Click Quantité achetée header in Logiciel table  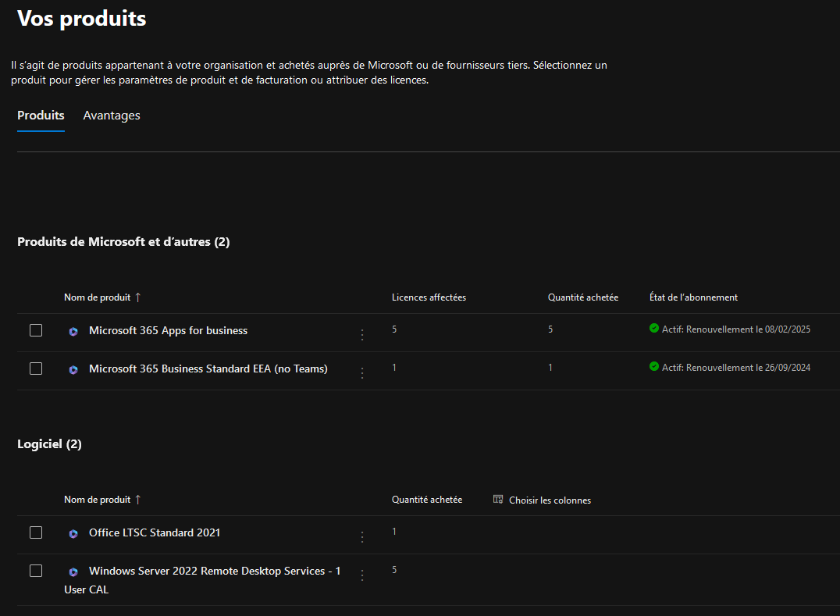tap(427, 499)
